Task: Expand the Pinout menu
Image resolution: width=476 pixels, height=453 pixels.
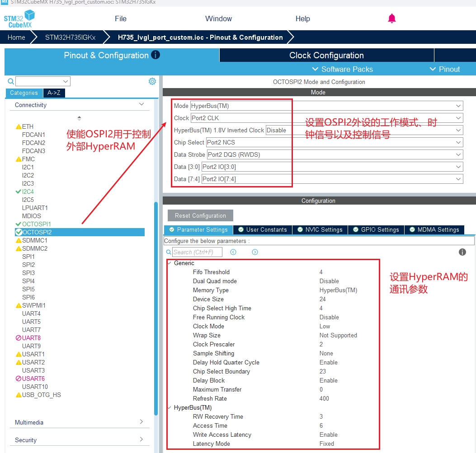Action: [x=445, y=69]
